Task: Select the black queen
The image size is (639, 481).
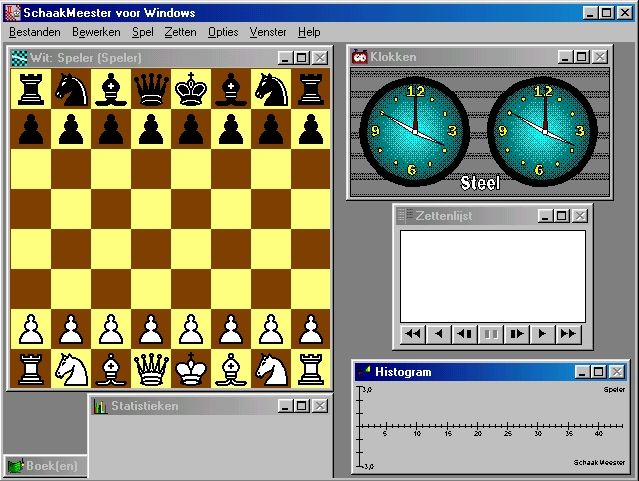Action: pyautogui.click(x=151, y=88)
